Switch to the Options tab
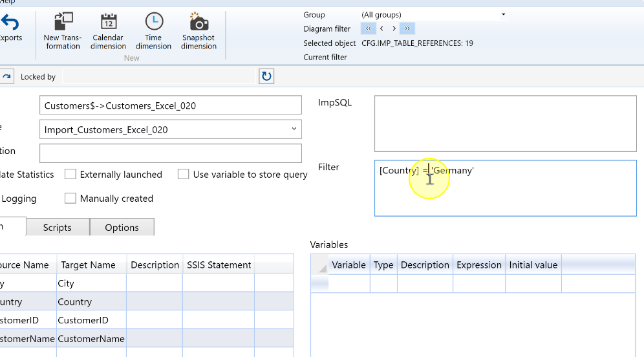This screenshot has height=357, width=644. [122, 227]
